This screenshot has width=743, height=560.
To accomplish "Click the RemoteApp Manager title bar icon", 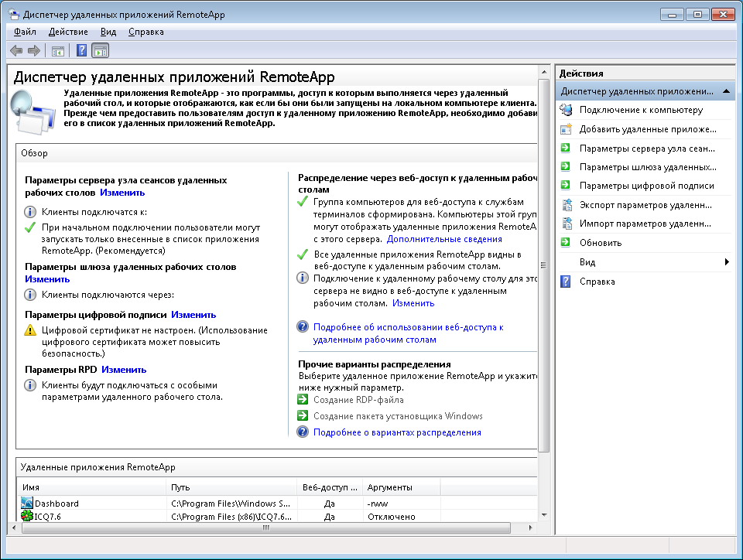I will (x=14, y=14).
